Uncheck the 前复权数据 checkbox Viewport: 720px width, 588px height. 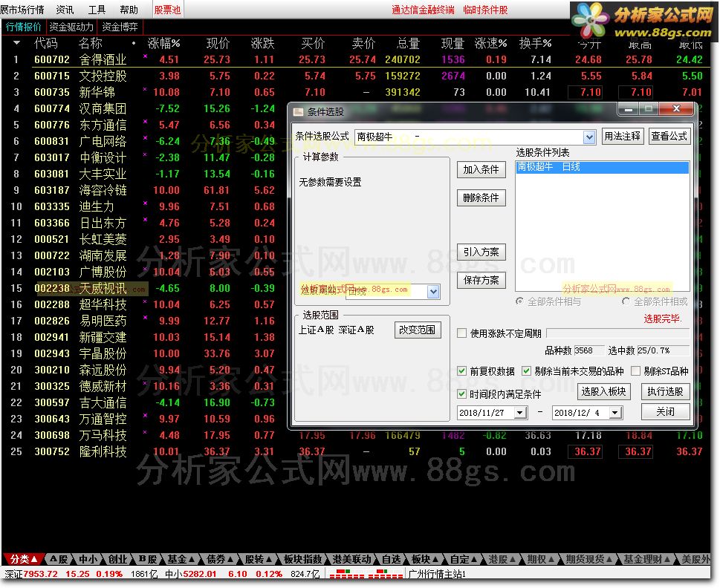pos(462,370)
